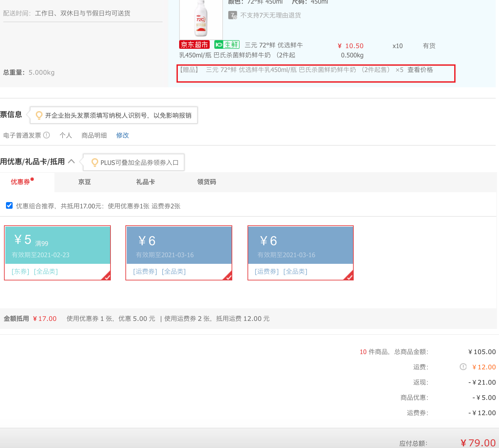The image size is (499, 448).
Task: Collapse the 使用优惠/礼品卡/抵用 section
Action: [x=71, y=161]
